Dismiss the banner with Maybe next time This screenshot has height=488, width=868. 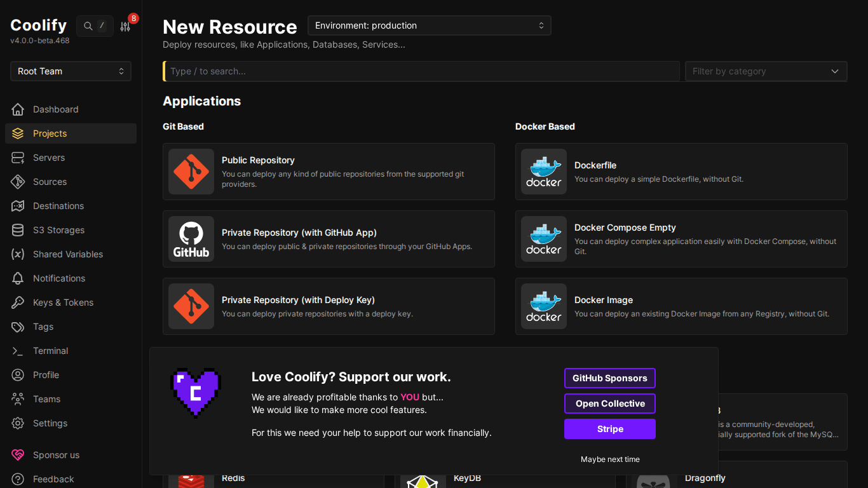tap(609, 459)
